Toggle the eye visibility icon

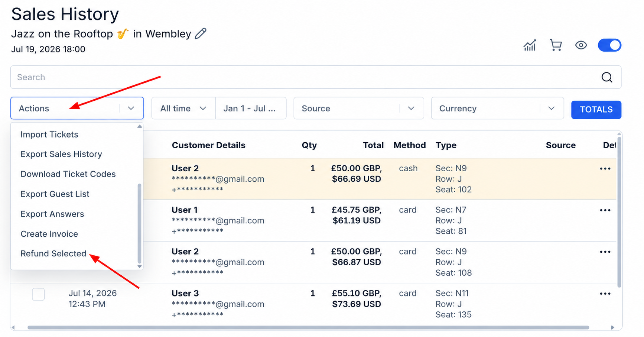point(581,45)
